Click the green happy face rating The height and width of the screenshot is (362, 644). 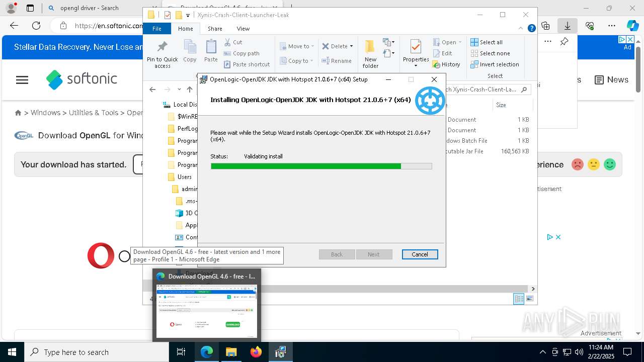[x=610, y=164]
